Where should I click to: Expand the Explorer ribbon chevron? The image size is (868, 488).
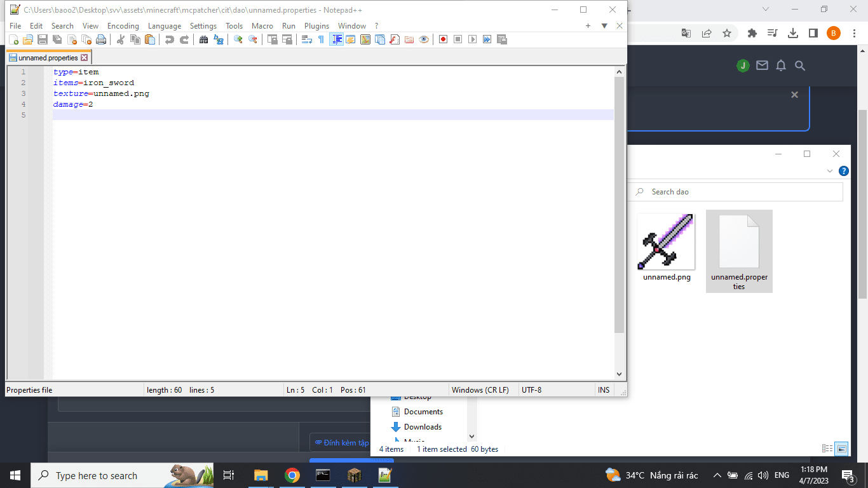point(830,171)
